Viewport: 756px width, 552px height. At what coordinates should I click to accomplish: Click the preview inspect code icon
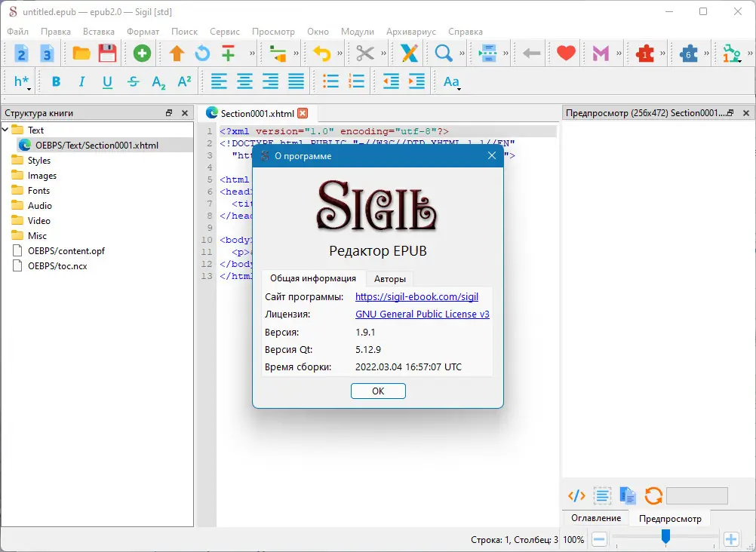pos(576,495)
